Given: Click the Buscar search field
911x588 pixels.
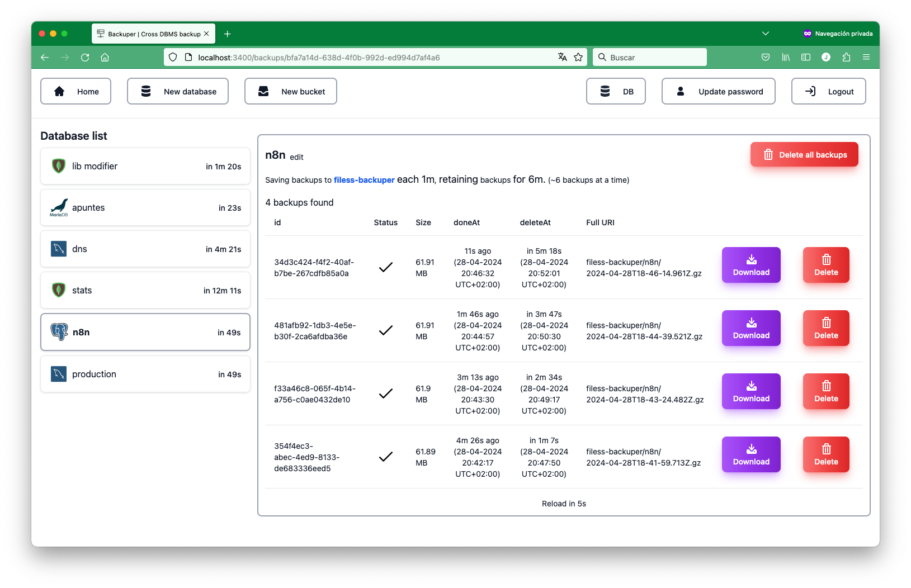Looking at the screenshot, I should [x=650, y=57].
